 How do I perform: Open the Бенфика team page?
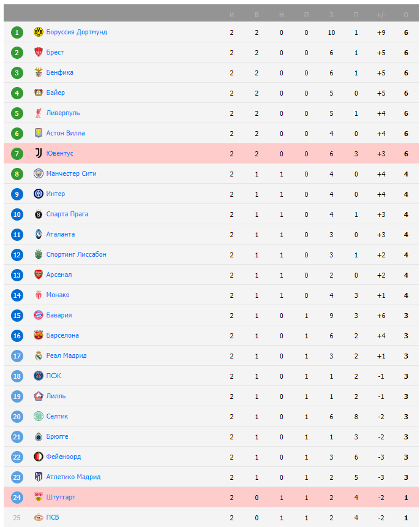point(60,72)
